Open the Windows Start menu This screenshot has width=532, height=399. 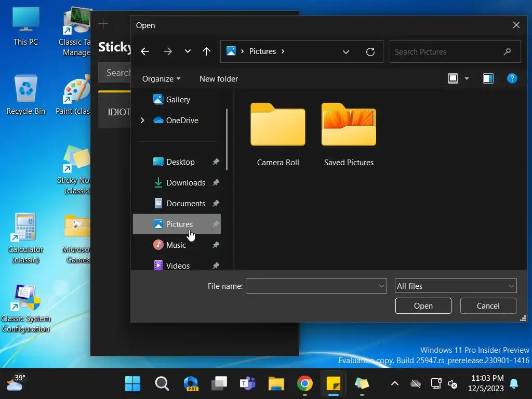pos(132,384)
